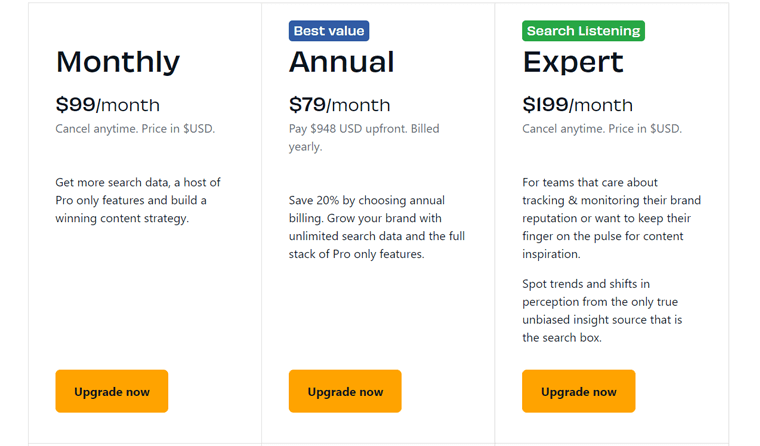Click Upgrade now under Monthly plan
This screenshot has width=760, height=446.
tap(111, 391)
